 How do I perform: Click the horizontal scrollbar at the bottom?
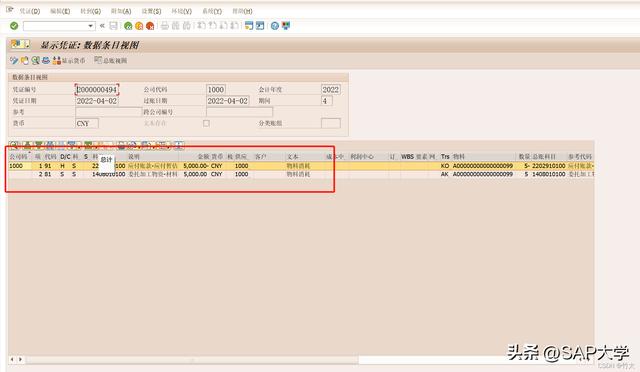point(192,360)
